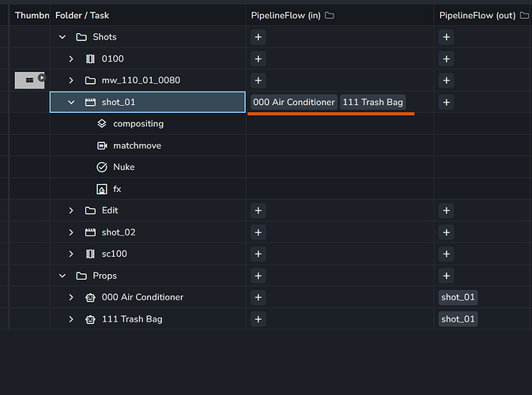Viewport: 532px width, 395px height.
Task: Click the matchmove camera icon
Action: pos(101,146)
